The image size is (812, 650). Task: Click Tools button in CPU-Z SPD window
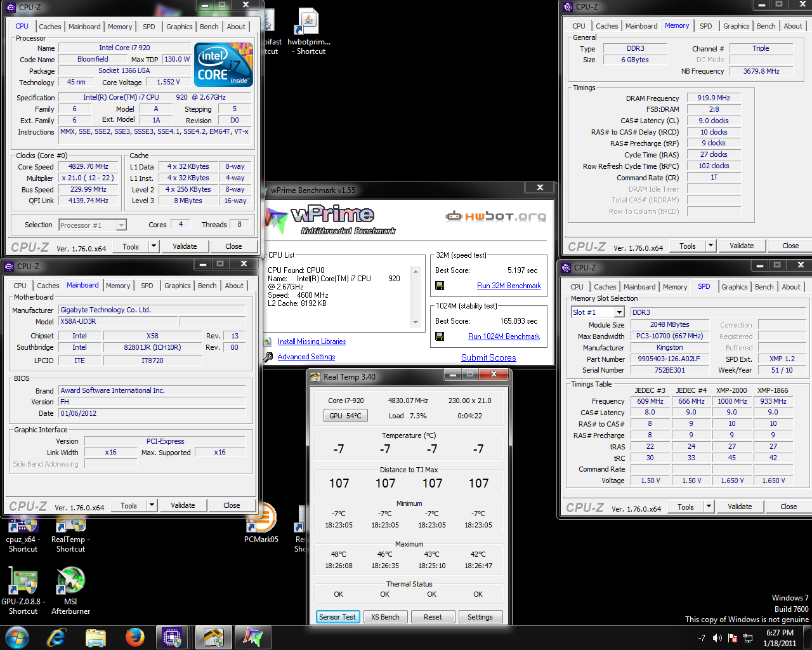coord(685,507)
